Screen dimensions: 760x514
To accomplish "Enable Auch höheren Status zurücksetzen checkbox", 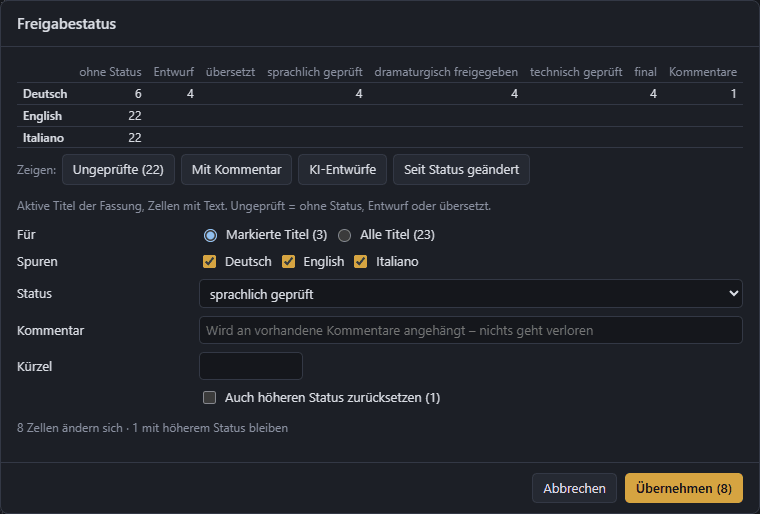I will tap(209, 398).
